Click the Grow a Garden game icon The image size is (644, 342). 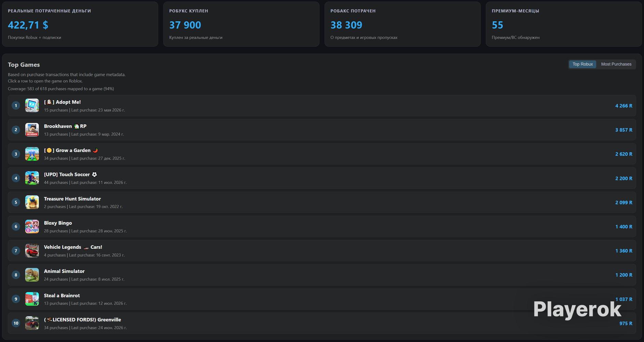32,154
